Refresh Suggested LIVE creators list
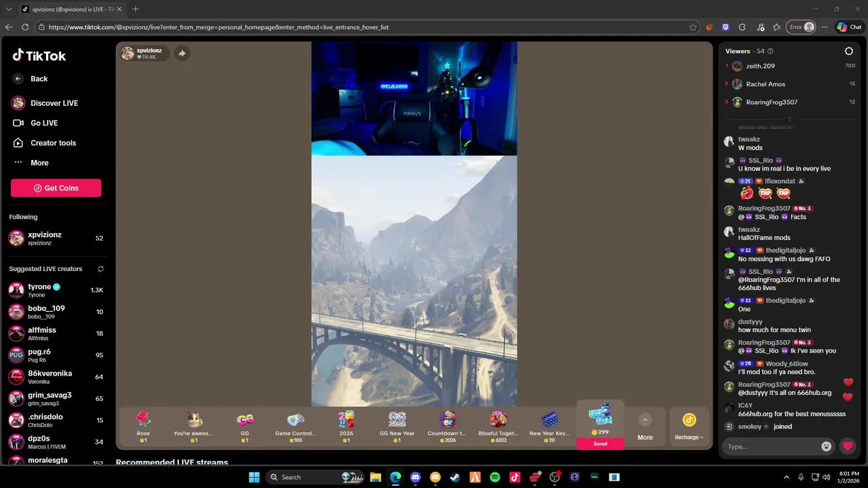The height and width of the screenshot is (488, 868). click(100, 269)
